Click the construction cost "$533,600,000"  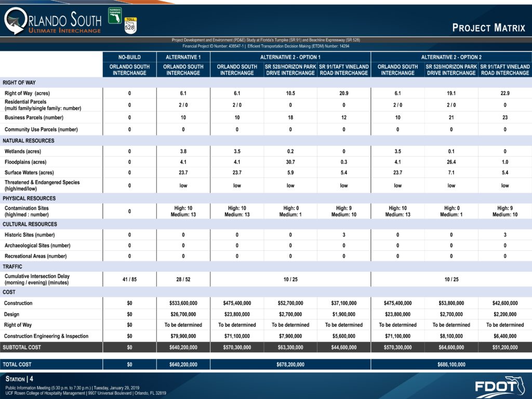click(x=183, y=303)
